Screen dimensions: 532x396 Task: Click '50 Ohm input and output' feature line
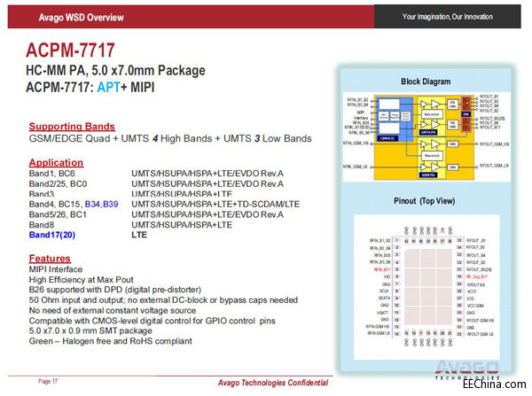pyautogui.click(x=163, y=300)
